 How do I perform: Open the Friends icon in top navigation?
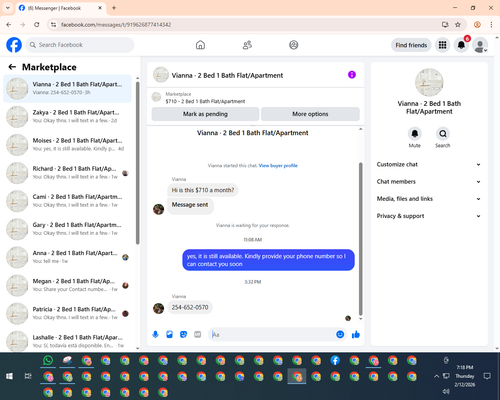pos(247,45)
